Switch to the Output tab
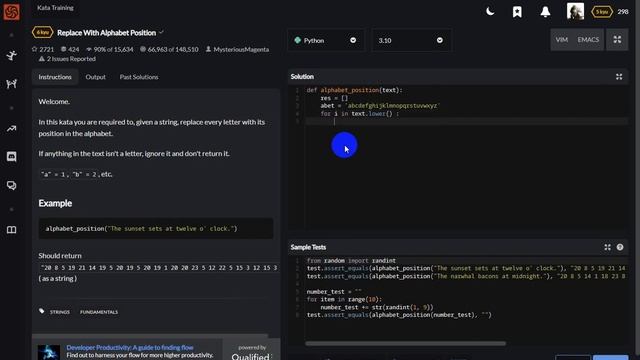 click(x=96, y=77)
